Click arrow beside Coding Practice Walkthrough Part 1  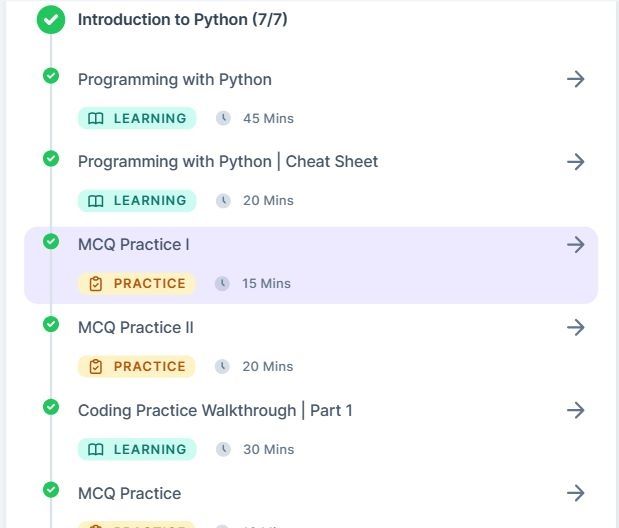[x=576, y=410]
